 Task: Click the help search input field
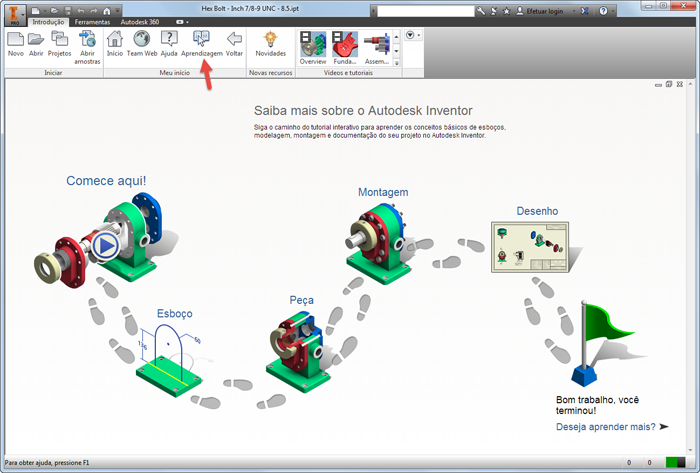(425, 11)
